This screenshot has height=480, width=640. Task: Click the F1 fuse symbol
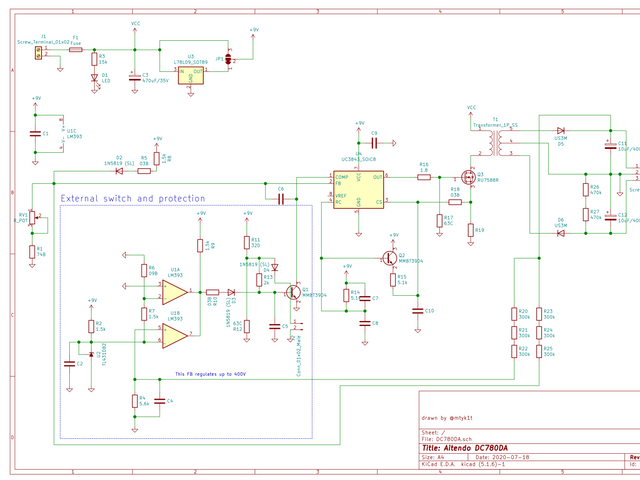pyautogui.click(x=77, y=50)
